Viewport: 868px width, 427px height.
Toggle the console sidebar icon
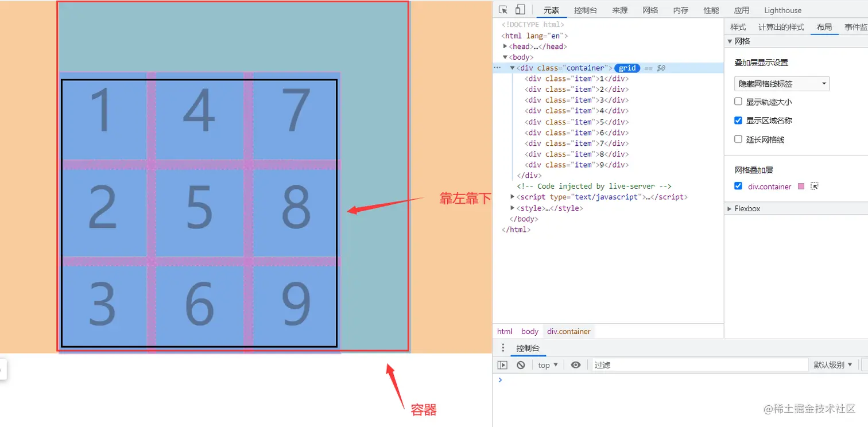coord(502,365)
